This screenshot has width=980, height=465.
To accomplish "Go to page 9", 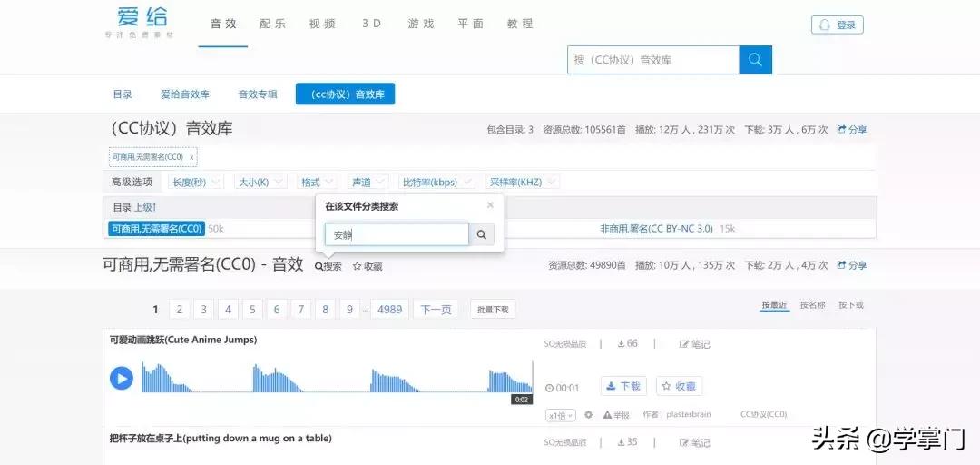I will tap(350, 309).
